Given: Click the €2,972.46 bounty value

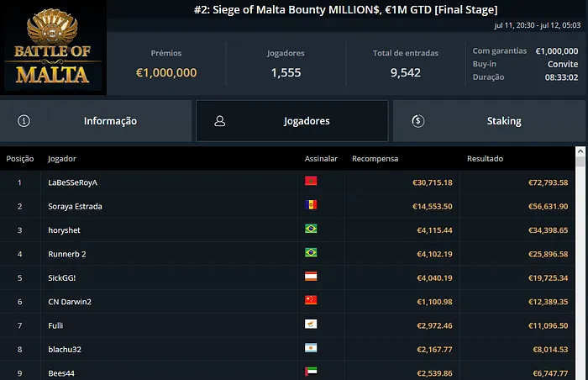Looking at the screenshot, I should tap(434, 325).
